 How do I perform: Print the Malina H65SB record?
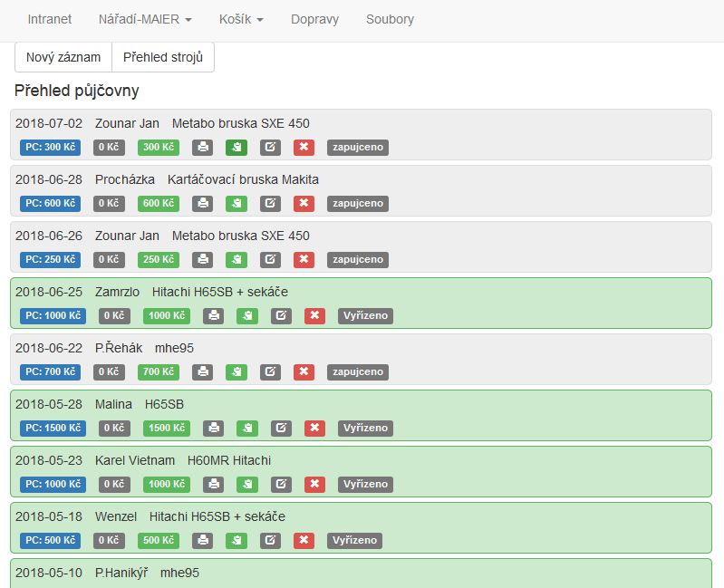(x=214, y=429)
